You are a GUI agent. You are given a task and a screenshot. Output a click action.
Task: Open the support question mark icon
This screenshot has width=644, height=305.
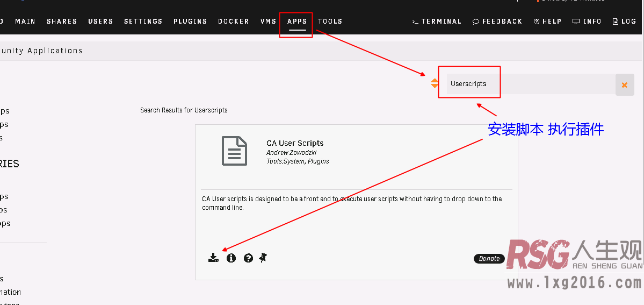(248, 258)
